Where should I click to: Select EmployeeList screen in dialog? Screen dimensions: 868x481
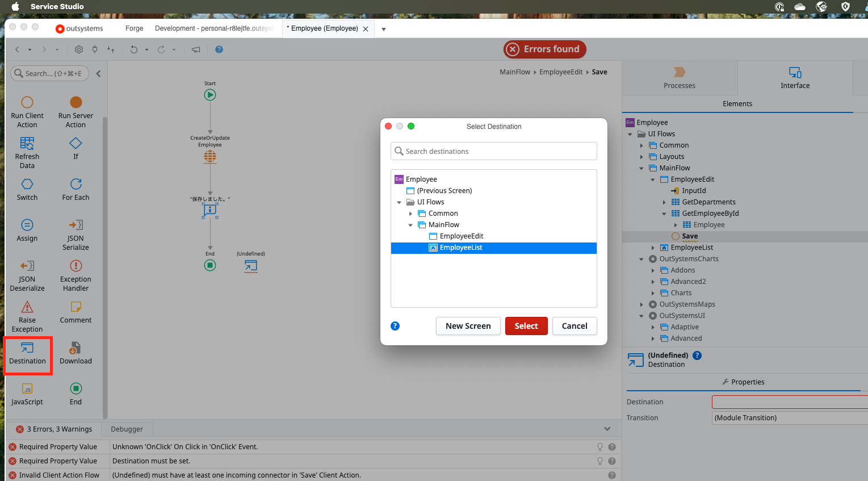point(493,248)
